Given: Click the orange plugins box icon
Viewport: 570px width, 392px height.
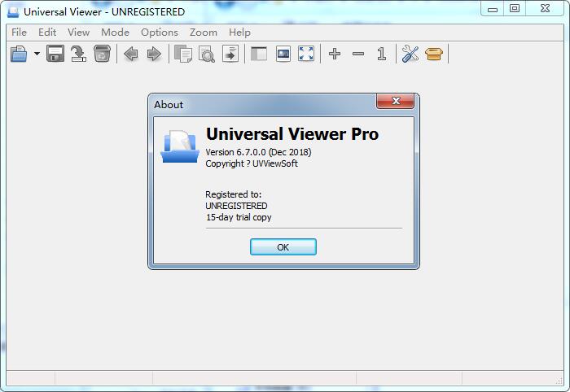Looking at the screenshot, I should point(434,54).
